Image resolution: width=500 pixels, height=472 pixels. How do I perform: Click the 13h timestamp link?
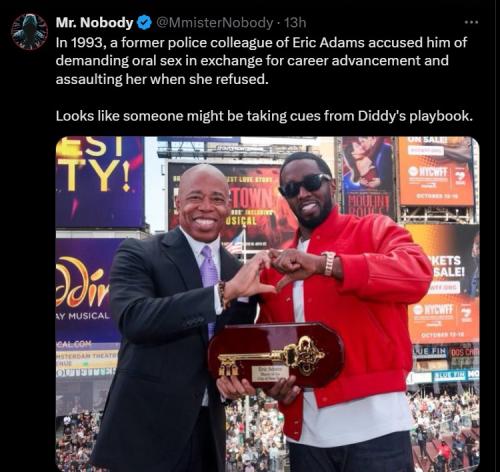click(x=295, y=23)
